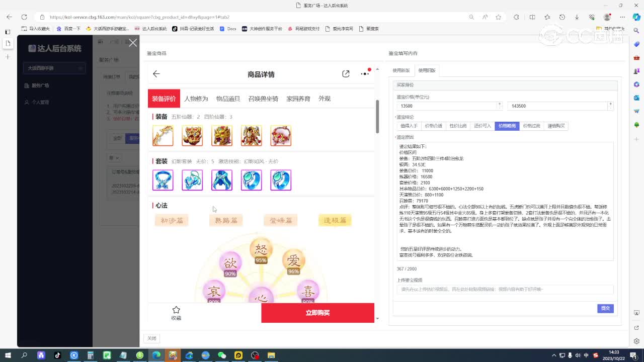This screenshot has height=362, width=644.
Task: Click the 关闭 button at dialog bottom
Action: pos(152,338)
